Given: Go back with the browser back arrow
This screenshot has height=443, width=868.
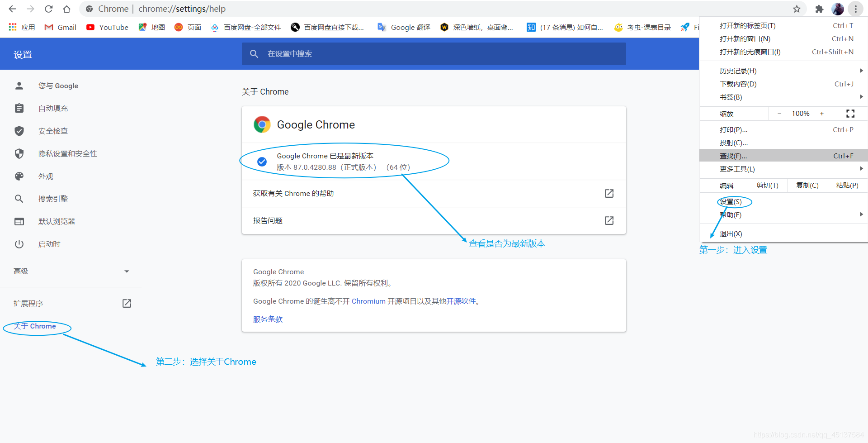Looking at the screenshot, I should [x=13, y=9].
